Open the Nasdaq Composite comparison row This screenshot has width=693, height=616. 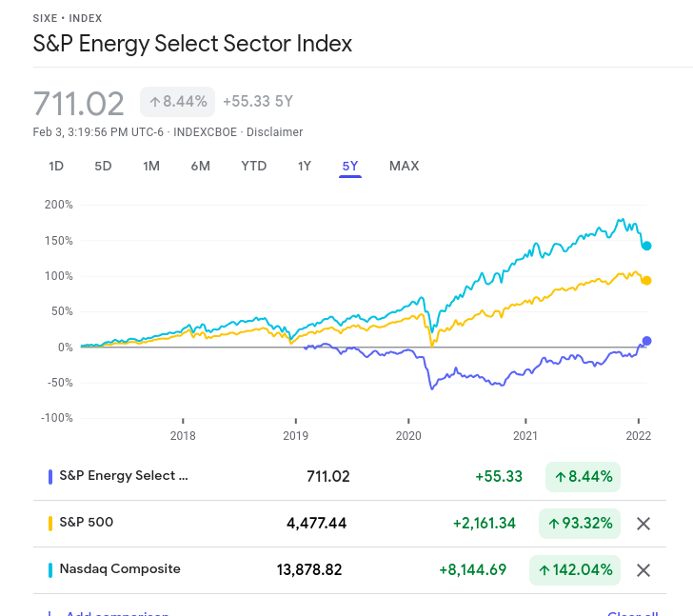(120, 569)
